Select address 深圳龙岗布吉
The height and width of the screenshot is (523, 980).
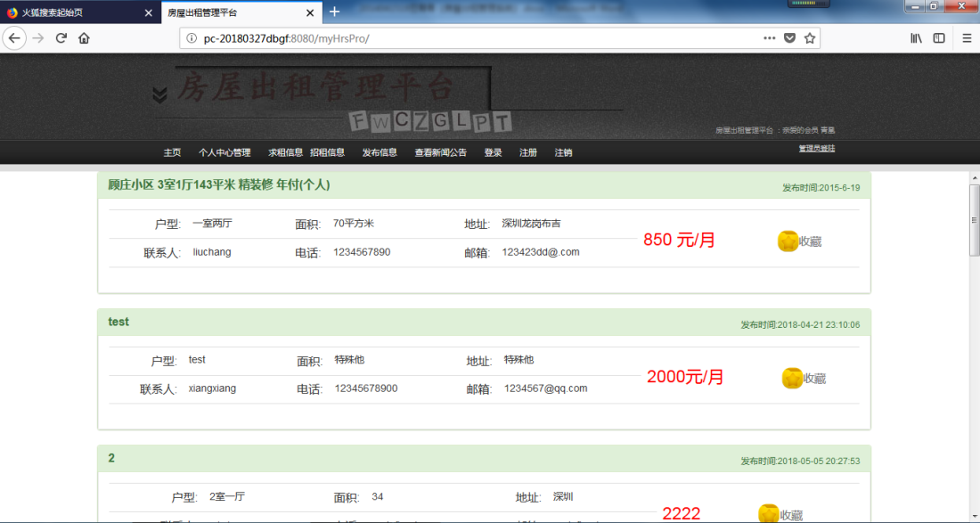pyautogui.click(x=531, y=223)
